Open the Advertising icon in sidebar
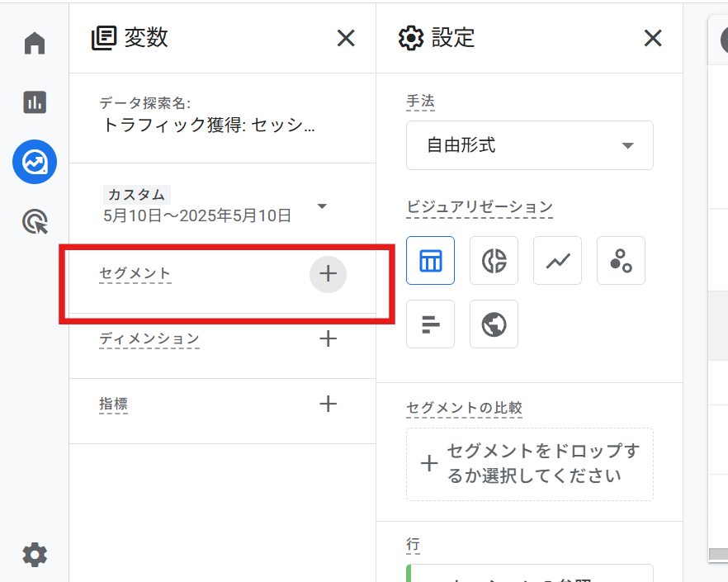The image size is (728, 582). (35, 221)
